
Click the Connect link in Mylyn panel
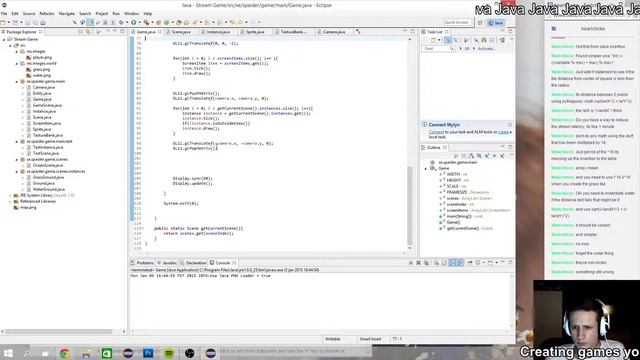[436, 132]
